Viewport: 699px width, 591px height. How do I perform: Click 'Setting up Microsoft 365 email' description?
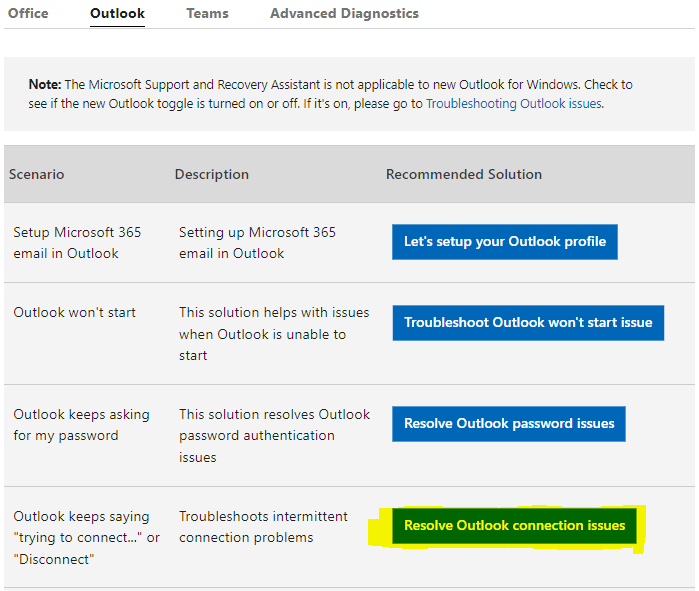click(257, 243)
